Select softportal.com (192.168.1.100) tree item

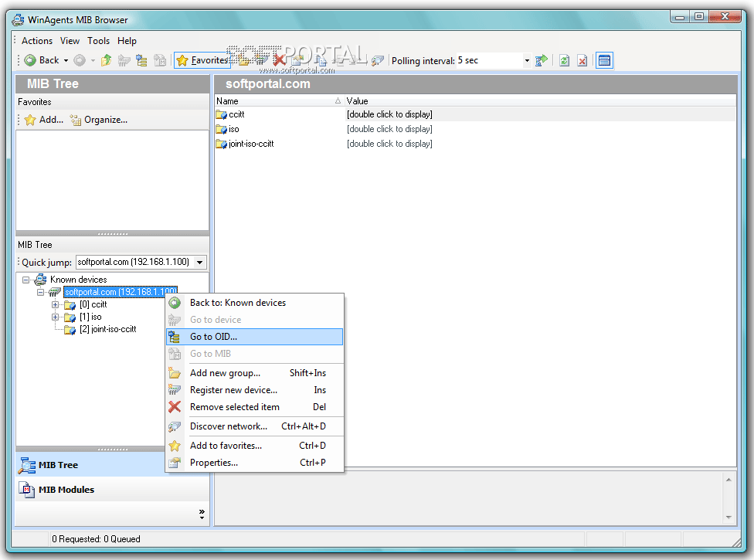pos(121,292)
